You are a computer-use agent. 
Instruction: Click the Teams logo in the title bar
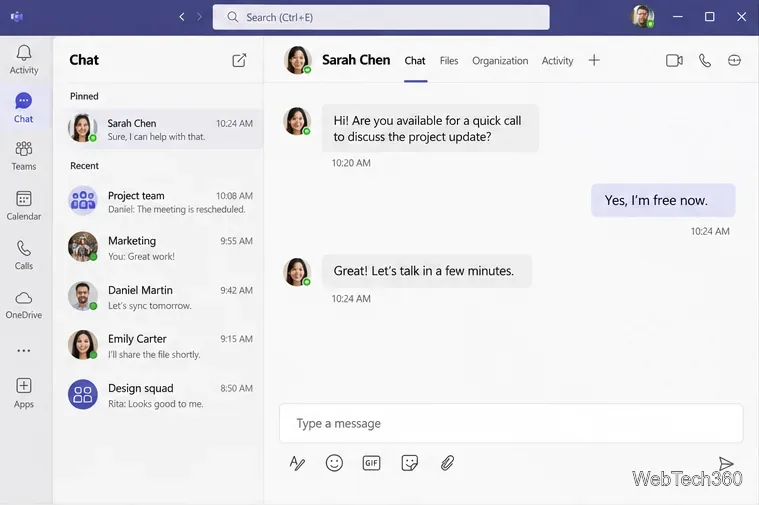(17, 17)
